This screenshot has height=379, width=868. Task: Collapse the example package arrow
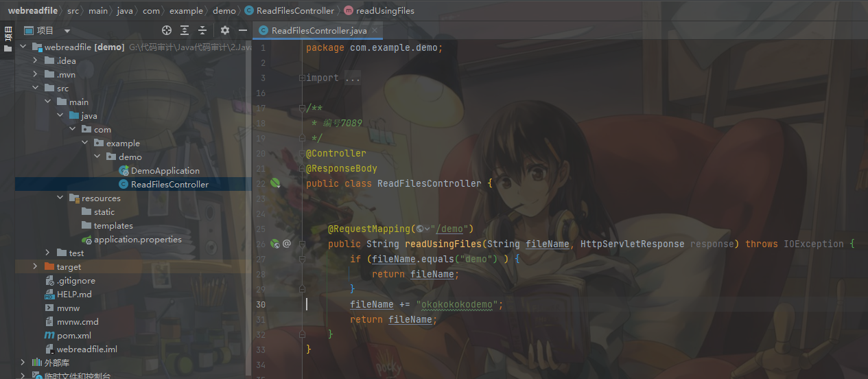click(85, 143)
